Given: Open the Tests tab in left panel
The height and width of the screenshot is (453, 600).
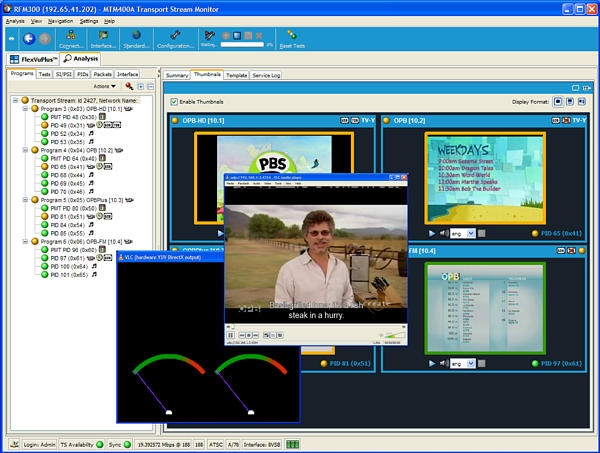Looking at the screenshot, I should [x=44, y=74].
